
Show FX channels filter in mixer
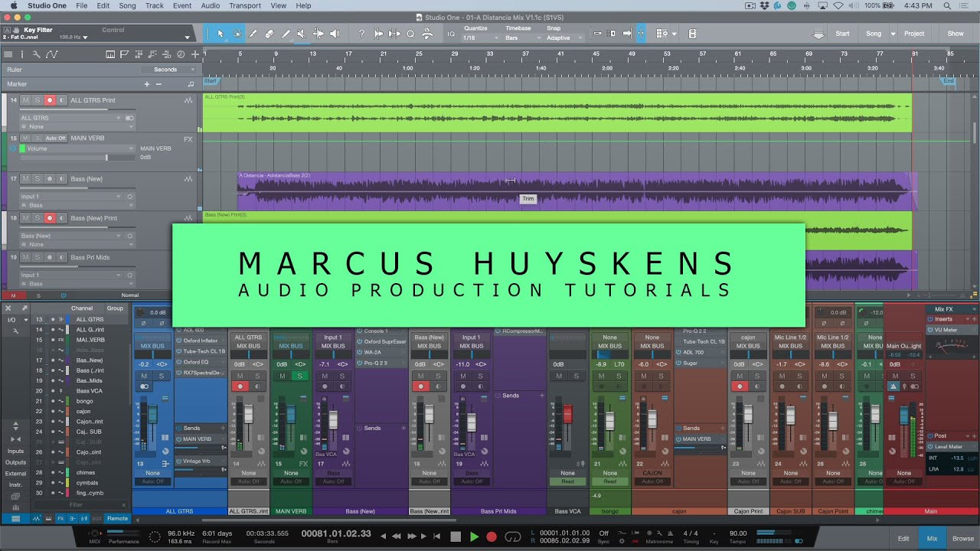(60, 518)
